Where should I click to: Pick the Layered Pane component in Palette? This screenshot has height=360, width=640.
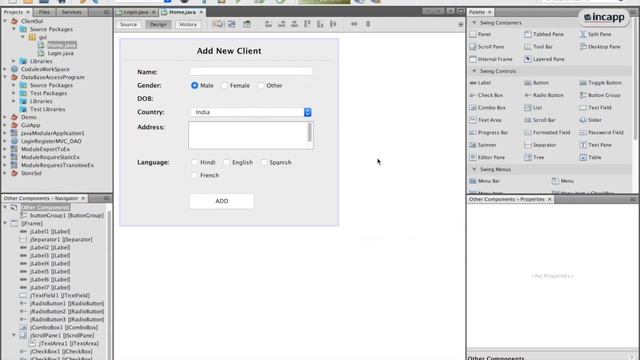(544, 59)
